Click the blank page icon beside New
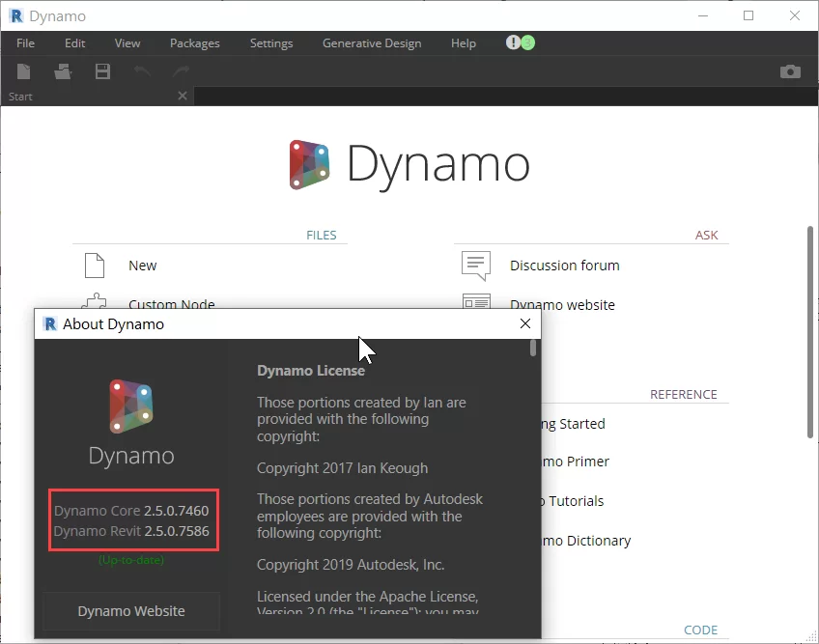Screen dimensions: 819x644 coord(94,265)
